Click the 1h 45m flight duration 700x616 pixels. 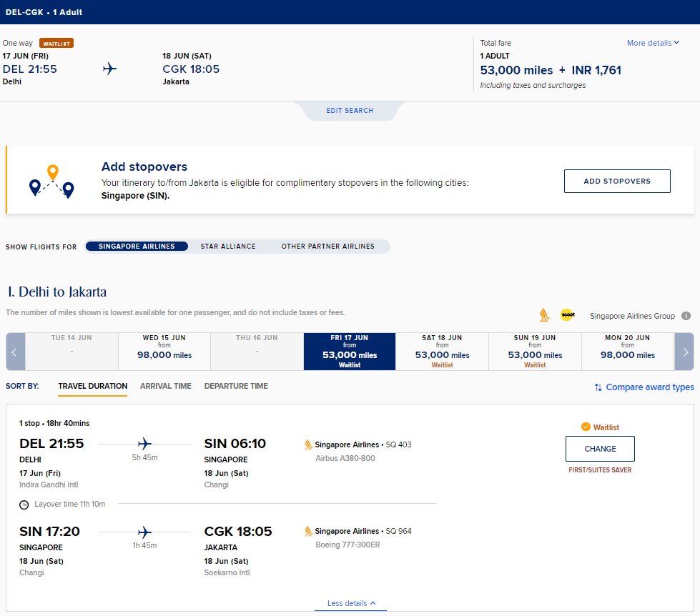click(x=144, y=545)
